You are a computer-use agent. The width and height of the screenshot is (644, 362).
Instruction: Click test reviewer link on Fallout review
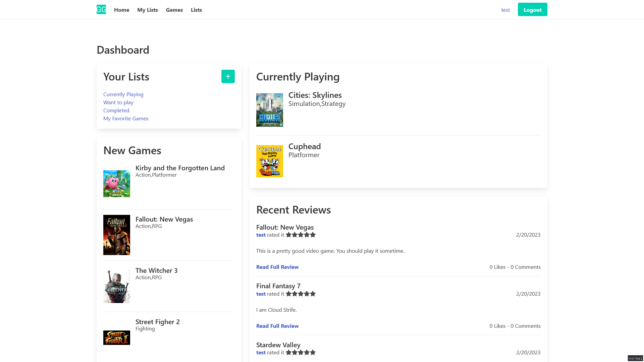(x=261, y=235)
